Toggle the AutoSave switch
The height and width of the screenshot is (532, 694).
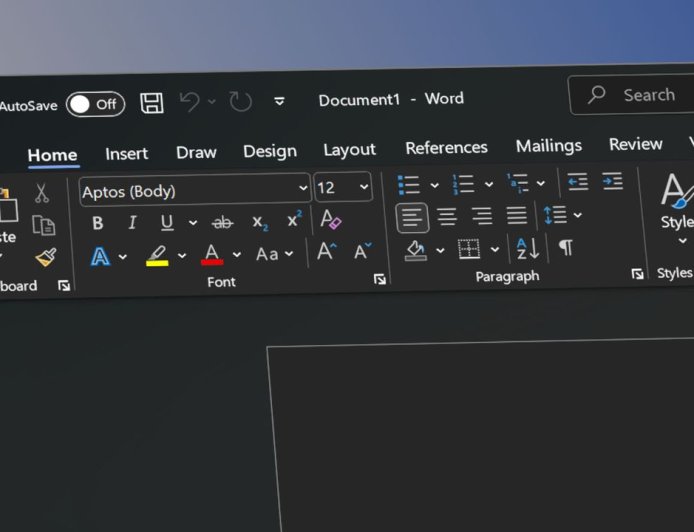click(95, 104)
